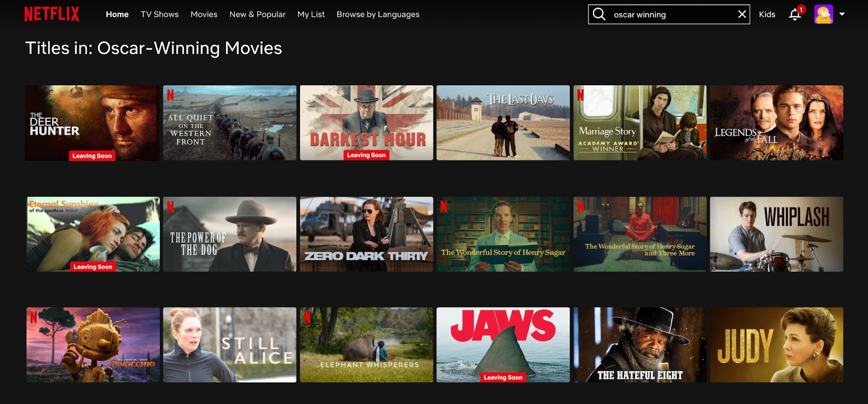The width and height of the screenshot is (868, 404).
Task: Open the Still Alice thumbnail
Action: click(230, 345)
